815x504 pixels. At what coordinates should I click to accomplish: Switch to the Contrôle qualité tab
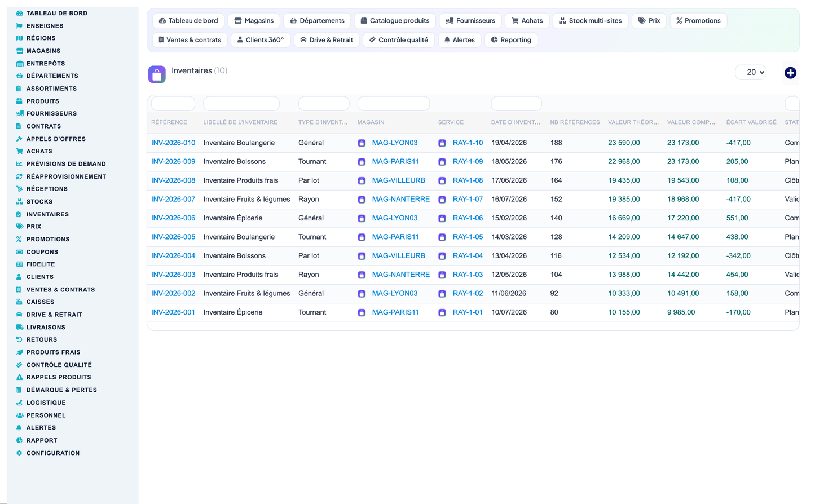tap(399, 40)
